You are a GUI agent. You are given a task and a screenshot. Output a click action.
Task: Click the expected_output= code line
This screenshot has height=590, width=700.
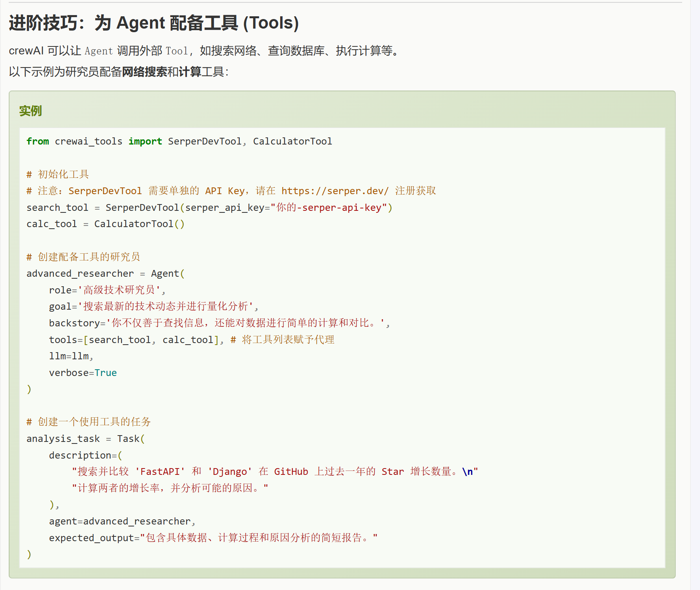[213, 538]
